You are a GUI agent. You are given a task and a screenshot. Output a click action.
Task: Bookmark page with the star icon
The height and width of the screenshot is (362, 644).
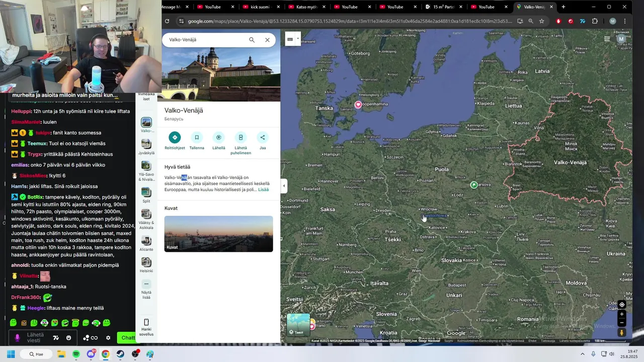pyautogui.click(x=542, y=21)
